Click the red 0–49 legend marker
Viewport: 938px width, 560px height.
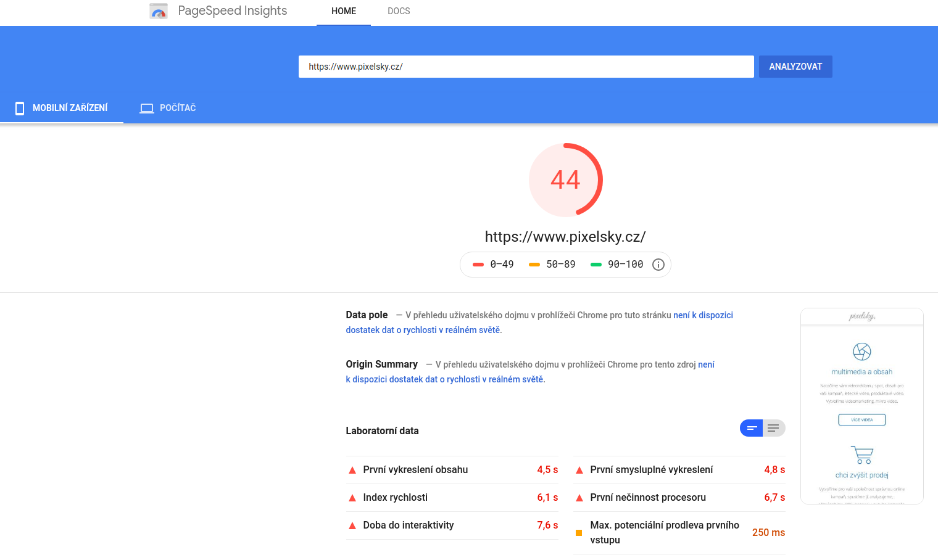478,265
